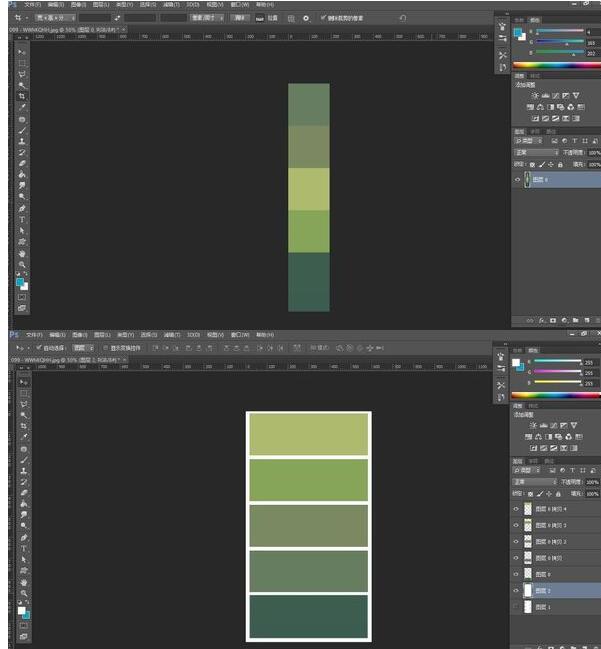The height and width of the screenshot is (649, 601).
Task: Click the 拉直 straighten button in crop options
Action: pyautogui.click(x=267, y=18)
